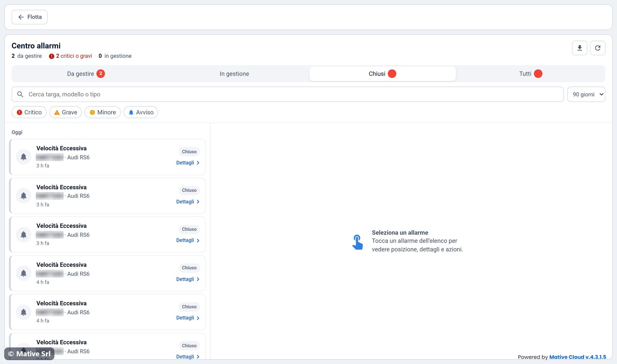Click Audi RS6 on the first 4 h fa alarm
The width and height of the screenshot is (617, 364).
78,274
